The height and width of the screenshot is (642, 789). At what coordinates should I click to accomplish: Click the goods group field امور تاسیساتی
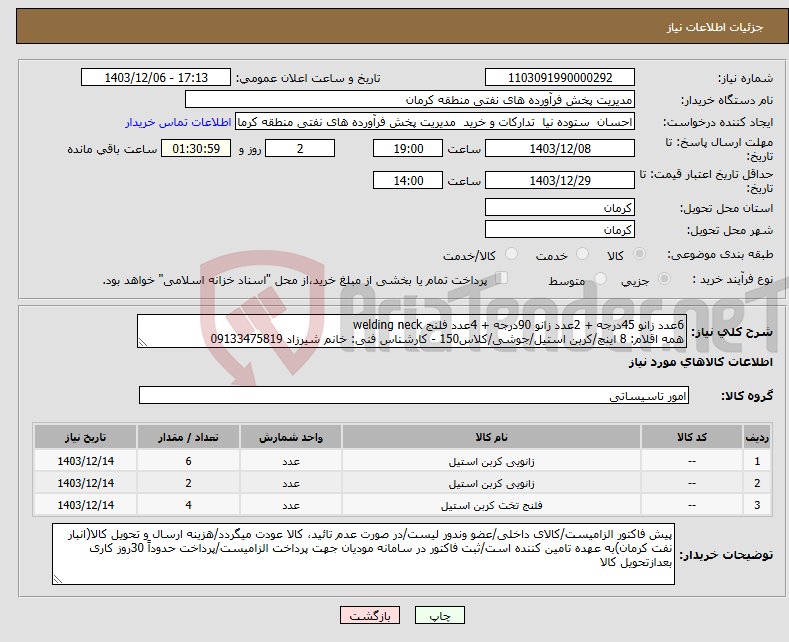(414, 395)
